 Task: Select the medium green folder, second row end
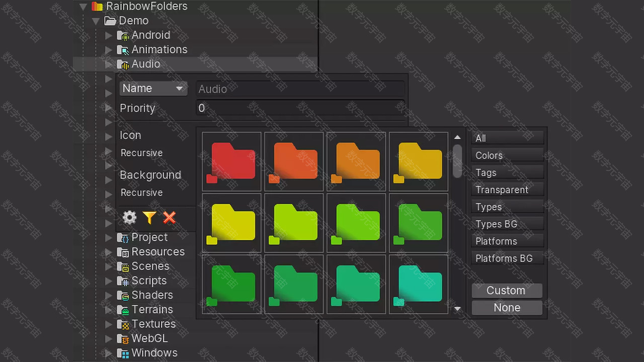[419, 223]
